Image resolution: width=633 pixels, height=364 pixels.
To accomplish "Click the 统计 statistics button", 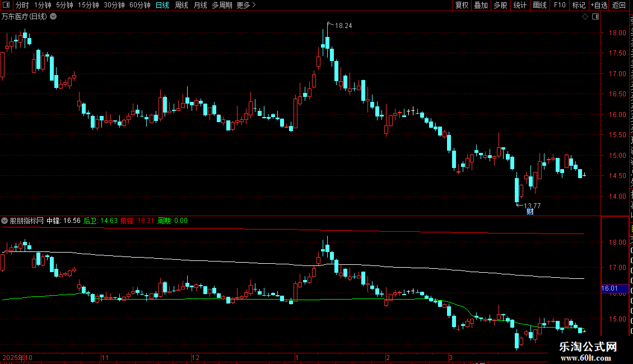I will pos(520,5).
